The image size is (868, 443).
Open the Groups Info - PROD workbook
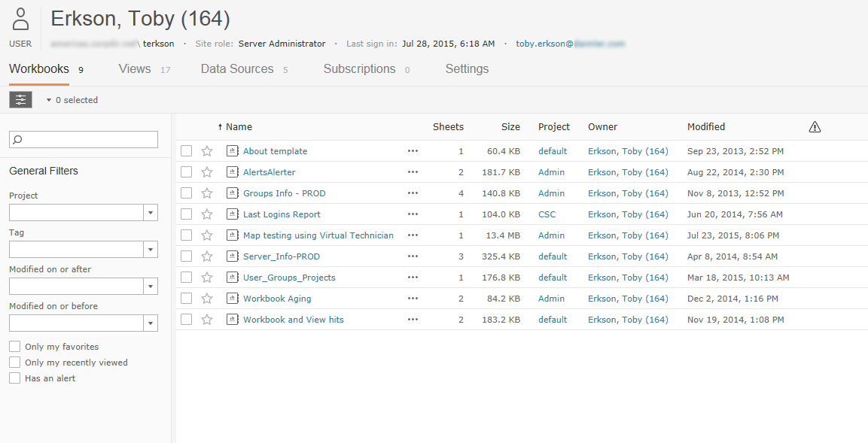pyautogui.click(x=285, y=193)
